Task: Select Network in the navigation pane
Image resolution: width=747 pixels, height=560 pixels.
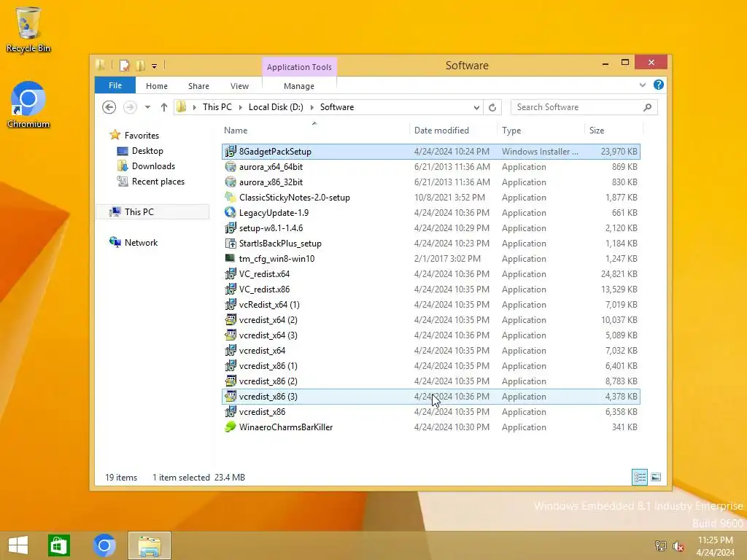Action: click(141, 242)
